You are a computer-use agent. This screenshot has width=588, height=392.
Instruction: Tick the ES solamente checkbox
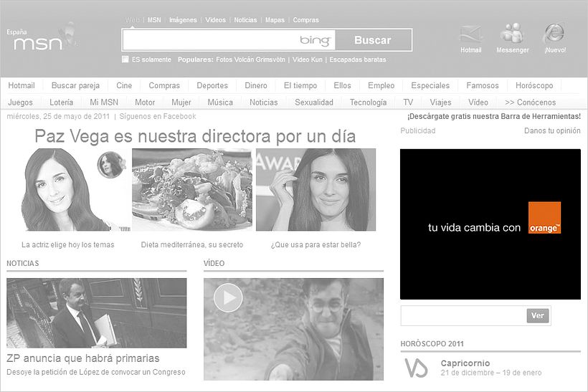pyautogui.click(x=125, y=59)
